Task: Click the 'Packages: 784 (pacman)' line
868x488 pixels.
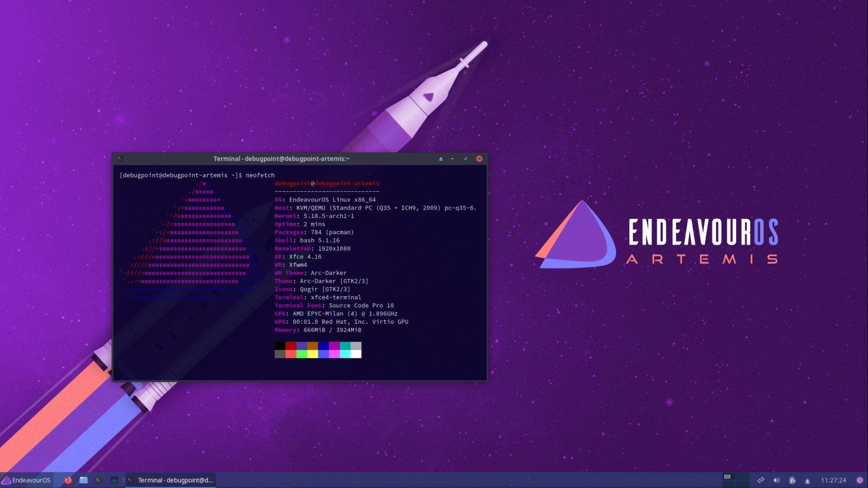Action: [x=314, y=232]
